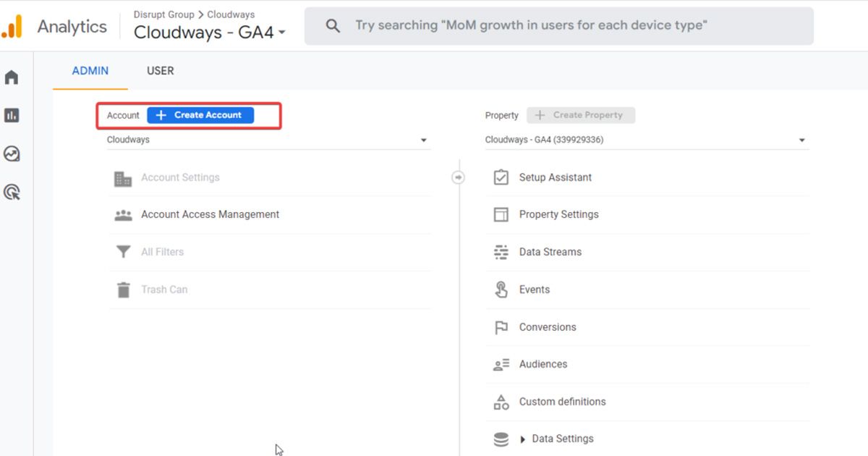
Task: Open the Explore icon in sidebar
Action: tap(12, 153)
